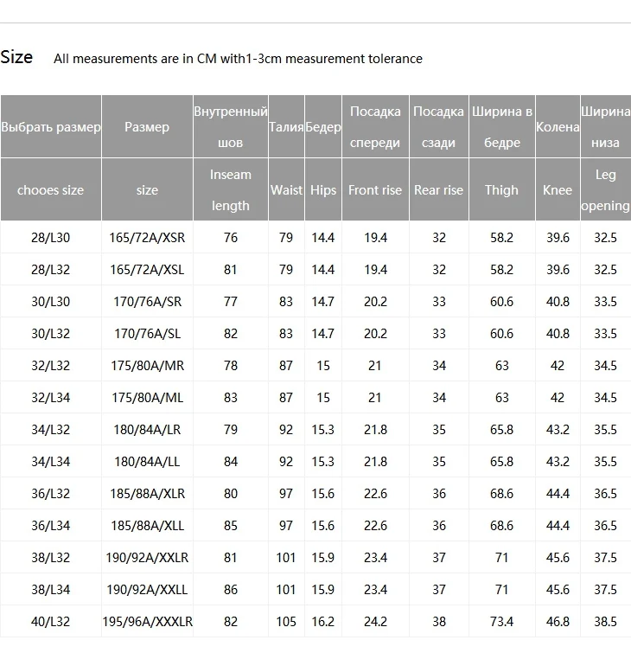Screen dimensions: 631x672
Task: Click the 165/72A/XSR size code
Action: click(147, 238)
